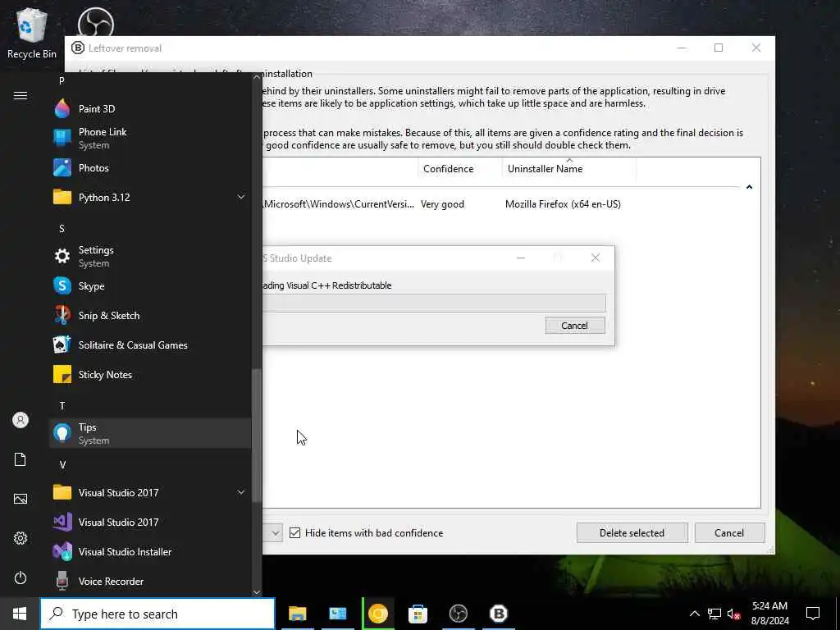Image resolution: width=840 pixels, height=630 pixels.
Task: Click the letter V section header
Action: tap(62, 464)
